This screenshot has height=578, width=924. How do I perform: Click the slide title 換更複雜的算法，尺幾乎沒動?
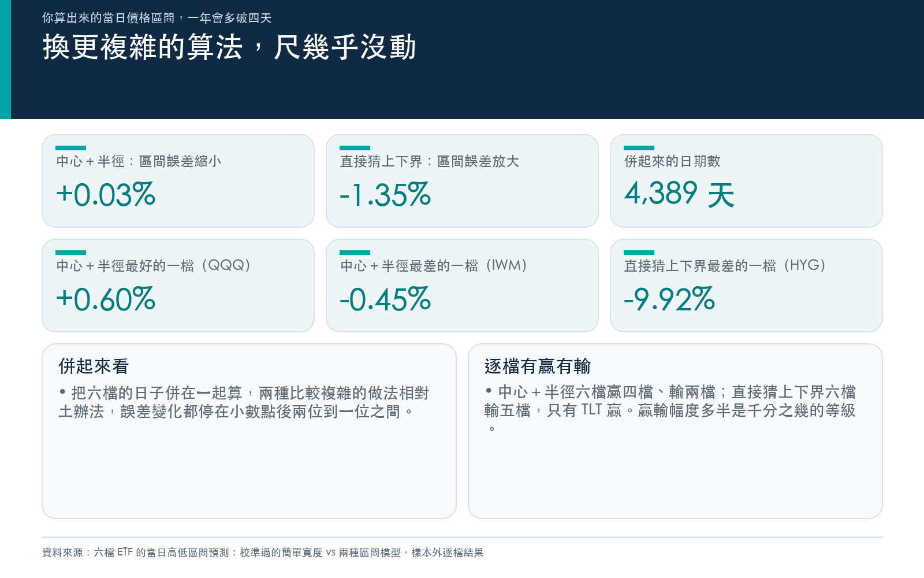pos(229,47)
